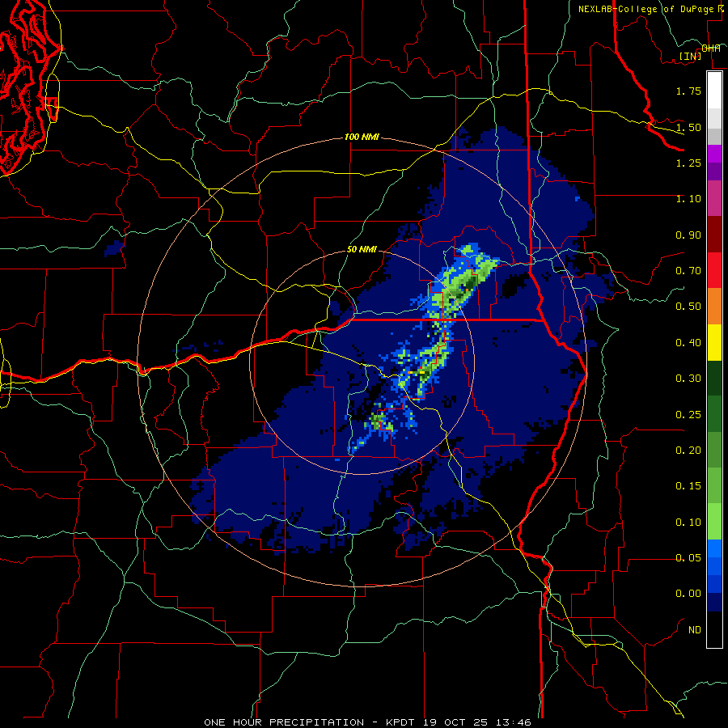Click the 0.50 legend value
728x728 pixels.
688,307
